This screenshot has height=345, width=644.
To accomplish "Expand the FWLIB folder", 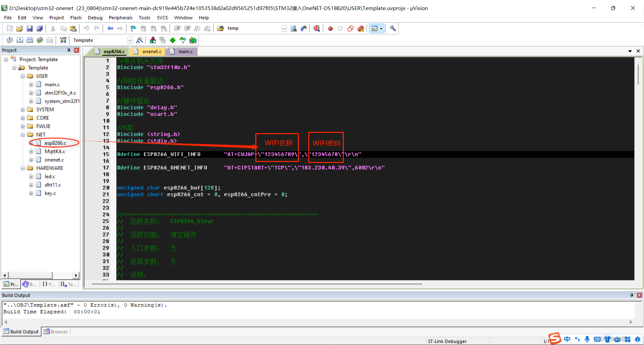I will coord(23,126).
